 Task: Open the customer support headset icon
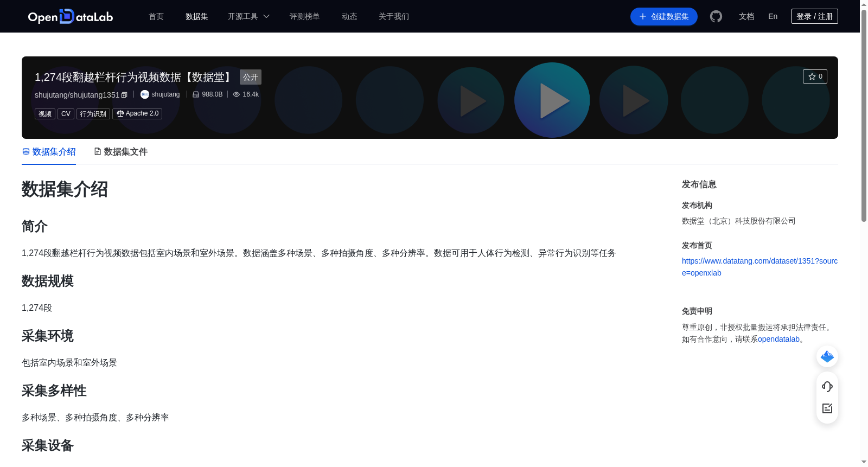(x=827, y=387)
